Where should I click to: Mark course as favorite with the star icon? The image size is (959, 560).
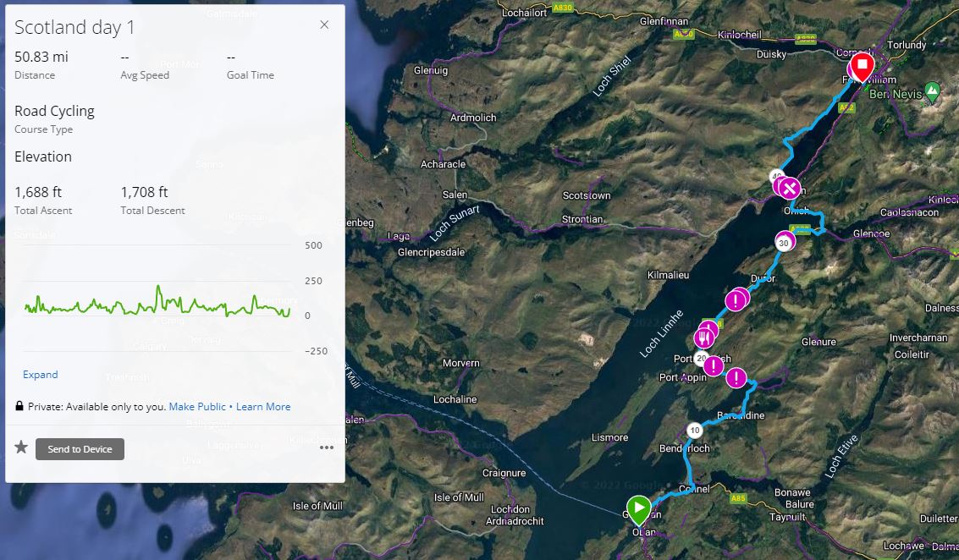[21, 447]
